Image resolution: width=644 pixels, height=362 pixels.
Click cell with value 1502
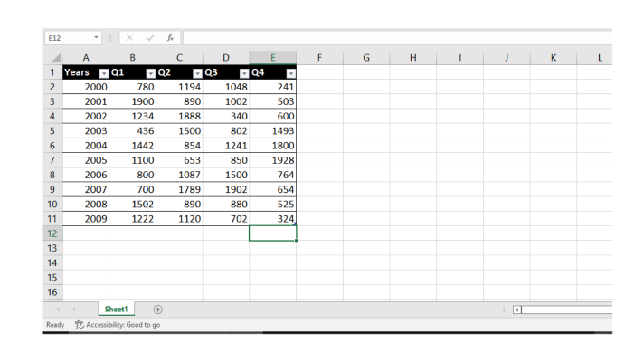pos(133,205)
